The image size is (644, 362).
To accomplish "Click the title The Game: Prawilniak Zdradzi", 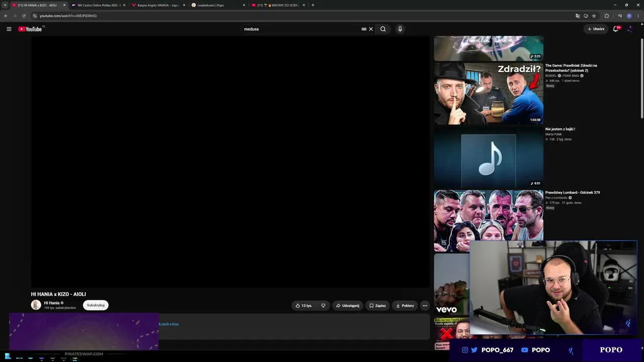I will 572,68.
